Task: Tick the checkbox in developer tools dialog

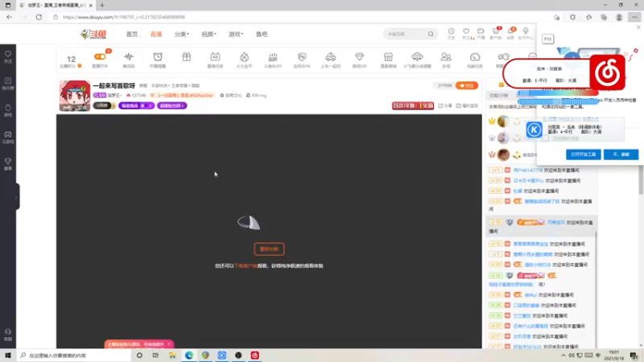Action: point(546,138)
